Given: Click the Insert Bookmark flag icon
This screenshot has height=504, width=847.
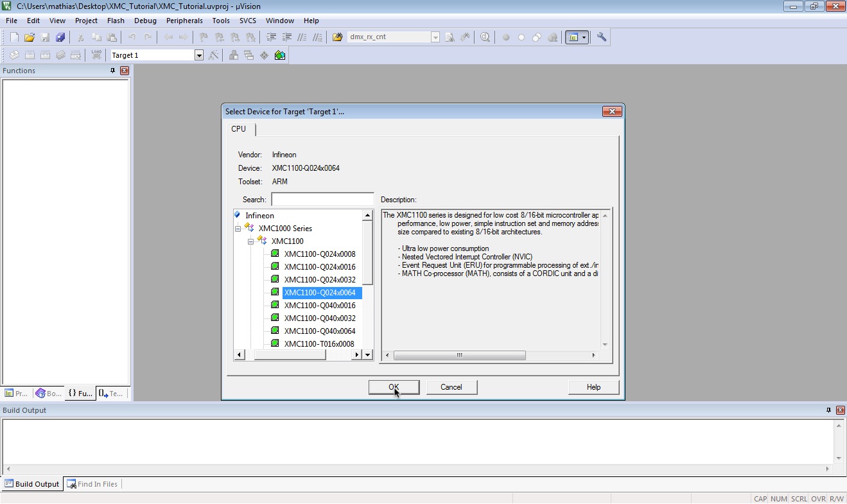Looking at the screenshot, I should pos(204,37).
